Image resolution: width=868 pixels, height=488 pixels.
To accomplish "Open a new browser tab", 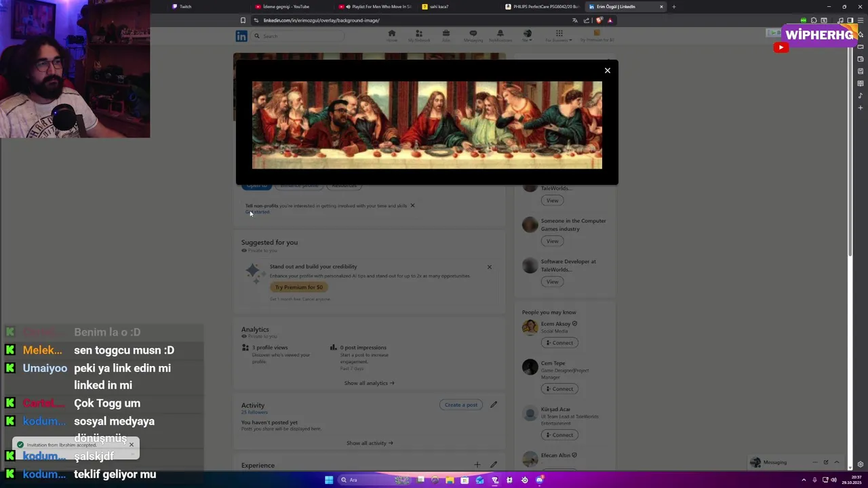I will click(x=673, y=7).
